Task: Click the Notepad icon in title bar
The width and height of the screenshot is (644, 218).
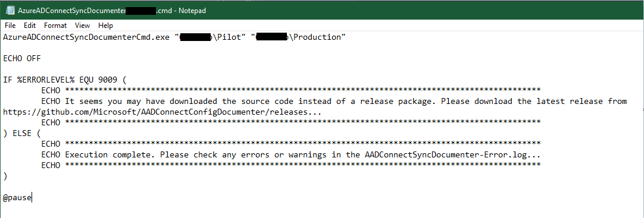Action: pyautogui.click(x=10, y=11)
